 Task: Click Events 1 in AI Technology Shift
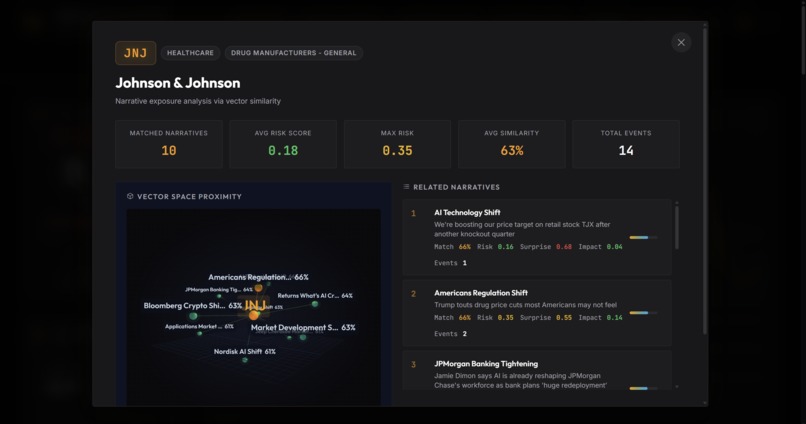450,263
